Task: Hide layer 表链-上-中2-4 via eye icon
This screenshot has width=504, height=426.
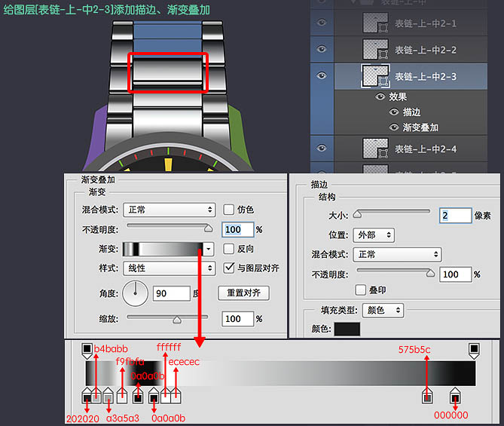Action: click(322, 148)
